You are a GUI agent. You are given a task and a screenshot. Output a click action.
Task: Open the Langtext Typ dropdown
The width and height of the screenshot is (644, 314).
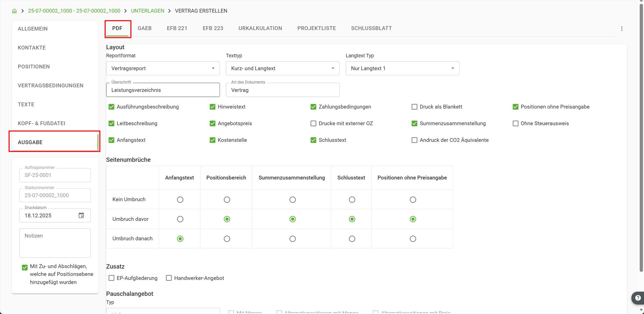(402, 68)
